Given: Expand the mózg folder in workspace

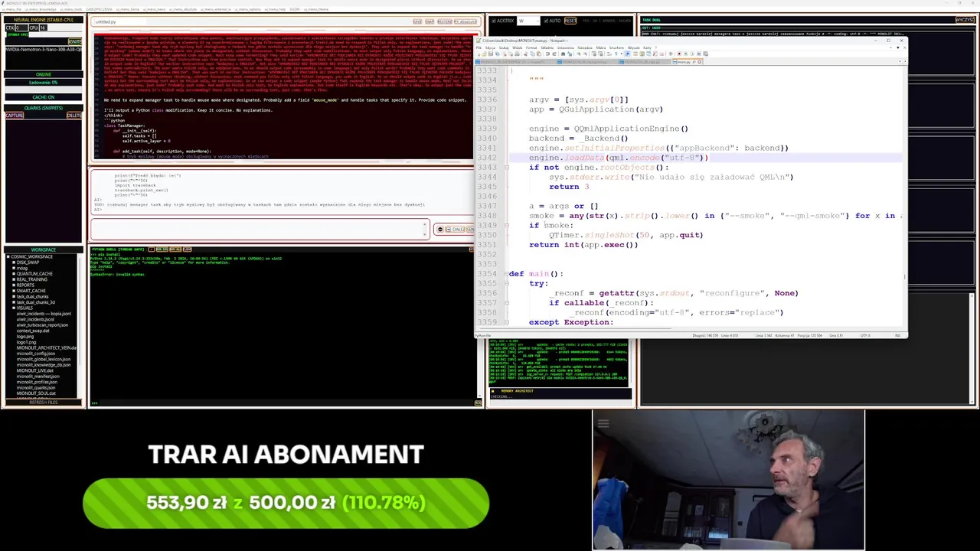Looking at the screenshot, I should [x=14, y=268].
